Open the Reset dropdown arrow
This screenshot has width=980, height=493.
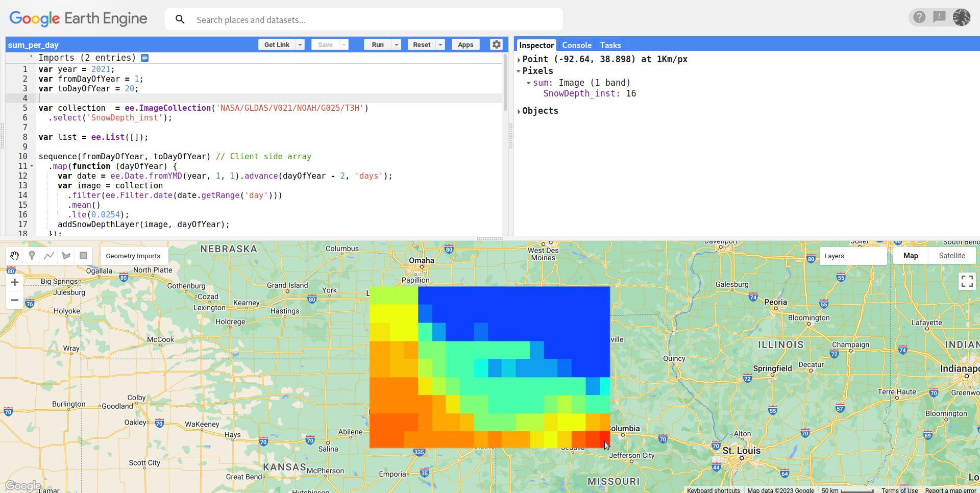tap(440, 45)
